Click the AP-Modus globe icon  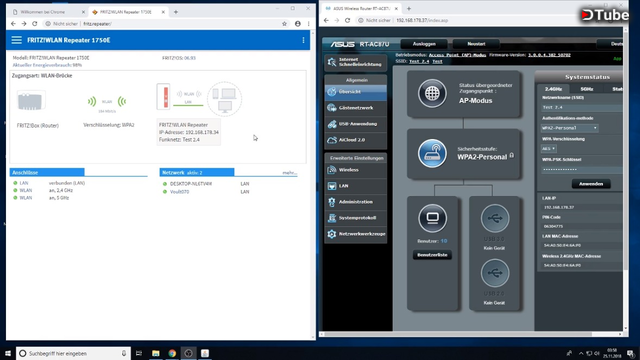pos(432,93)
